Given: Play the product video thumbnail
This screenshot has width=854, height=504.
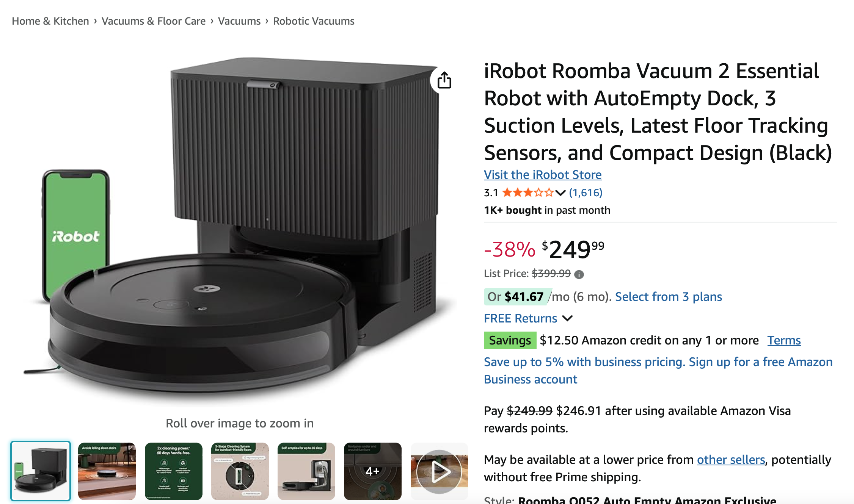Looking at the screenshot, I should pyautogui.click(x=439, y=472).
